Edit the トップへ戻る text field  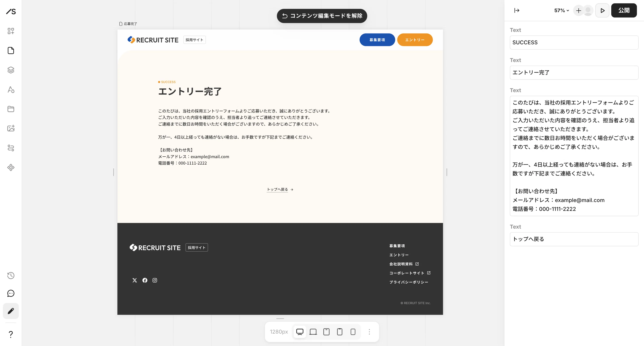point(574,239)
